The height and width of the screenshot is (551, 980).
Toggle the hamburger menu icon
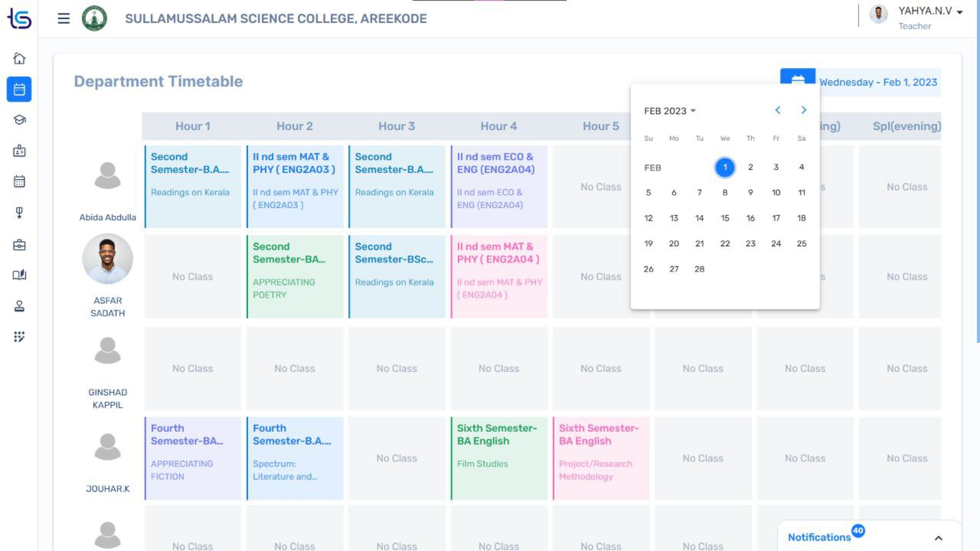(63, 18)
